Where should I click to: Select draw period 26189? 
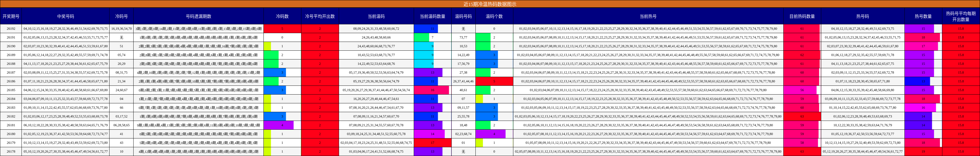click(11, 55)
